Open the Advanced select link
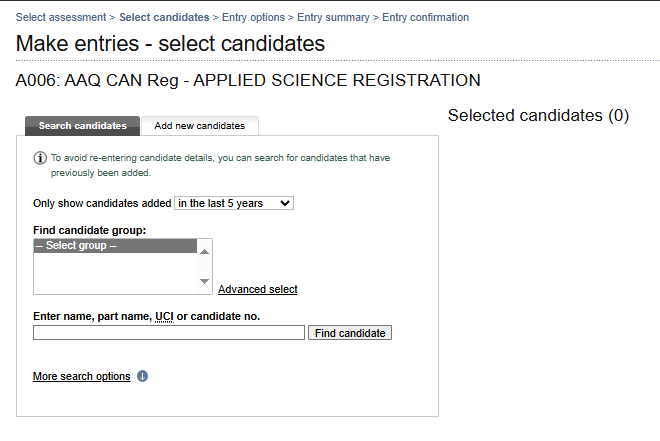Viewport: 660px width, 441px height. (x=258, y=290)
